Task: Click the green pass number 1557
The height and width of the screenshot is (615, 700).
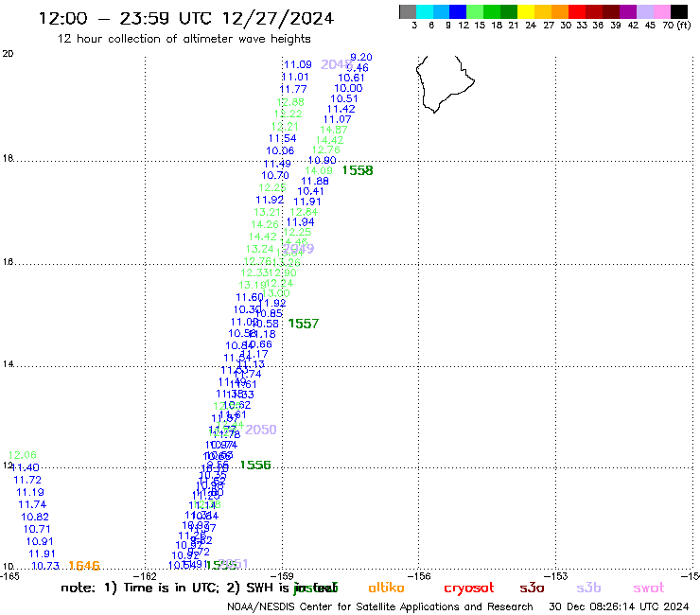Action: (303, 324)
